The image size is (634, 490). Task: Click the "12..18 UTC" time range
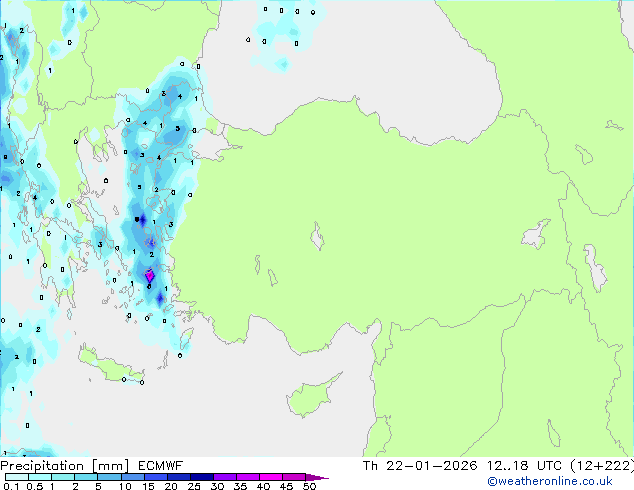(524, 466)
